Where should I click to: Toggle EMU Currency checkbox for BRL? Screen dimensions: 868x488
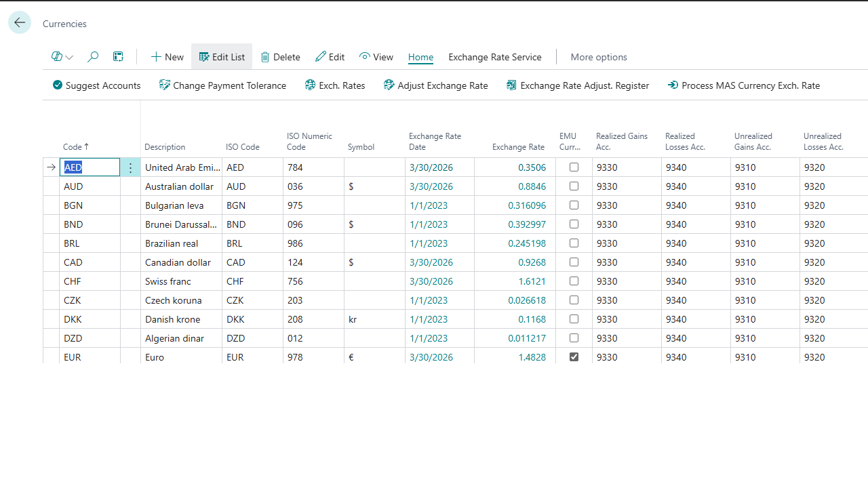[x=574, y=243]
